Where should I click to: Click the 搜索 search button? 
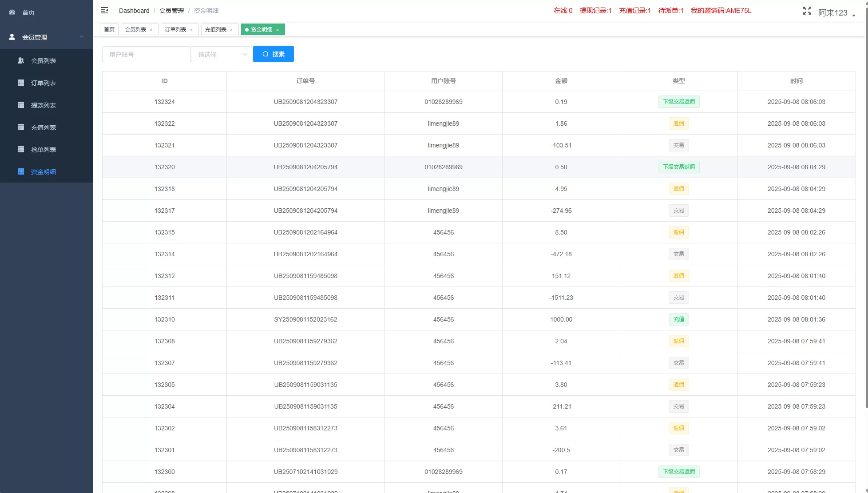coord(273,54)
